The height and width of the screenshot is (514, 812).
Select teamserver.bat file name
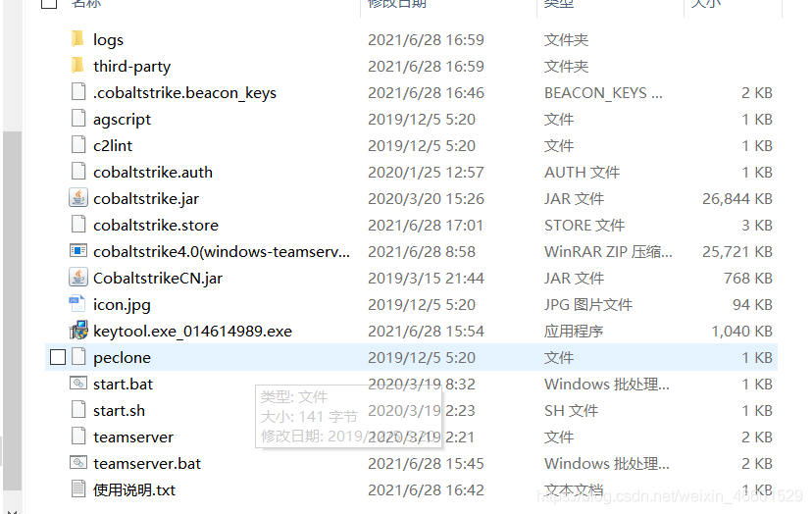[147, 463]
